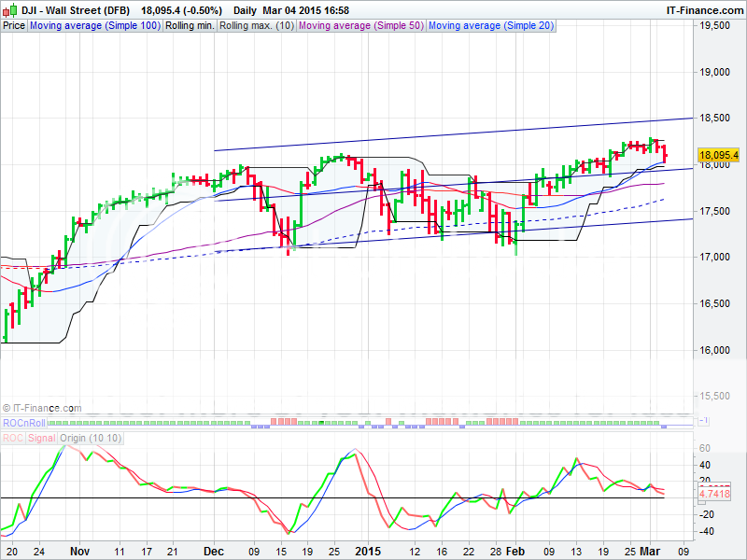Select the Price indicator label
The width and height of the screenshot is (747, 560).
click(x=14, y=26)
